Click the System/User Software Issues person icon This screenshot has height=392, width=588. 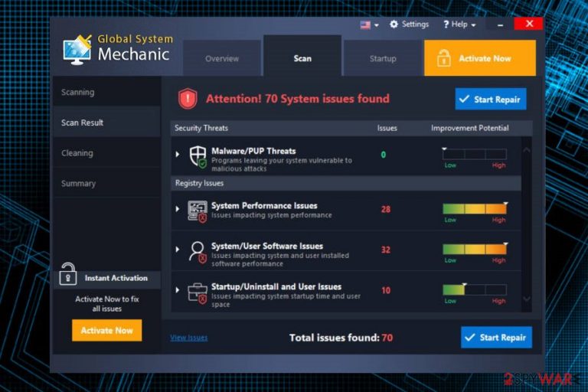click(x=198, y=252)
